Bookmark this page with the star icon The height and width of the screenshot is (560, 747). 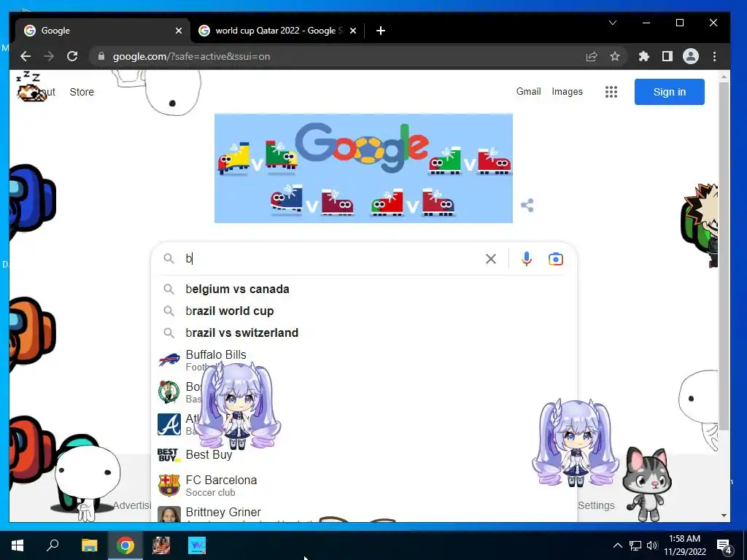[x=615, y=56]
